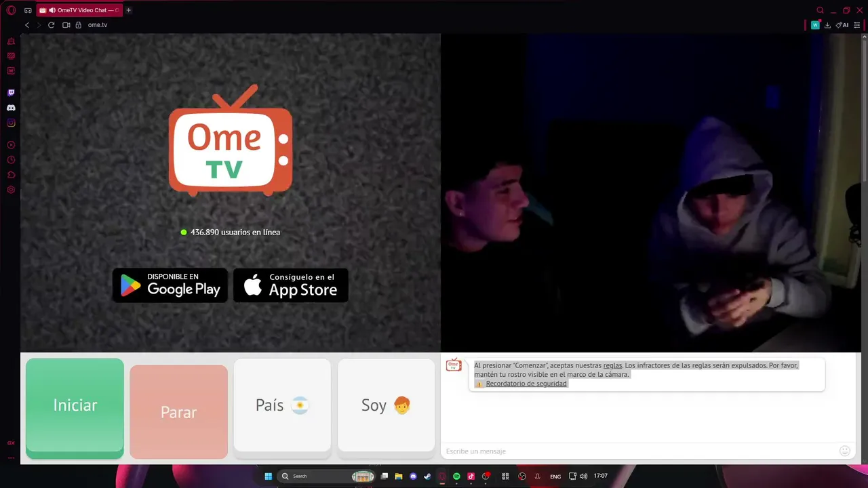Go back to the previous page
This screenshot has width=868, height=488.
tap(27, 25)
